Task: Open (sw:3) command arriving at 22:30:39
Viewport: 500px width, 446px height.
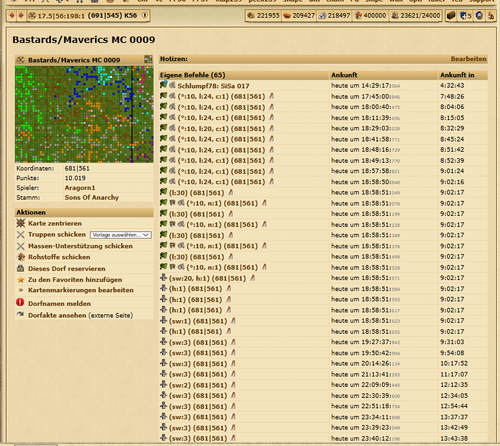Action: (x=198, y=396)
